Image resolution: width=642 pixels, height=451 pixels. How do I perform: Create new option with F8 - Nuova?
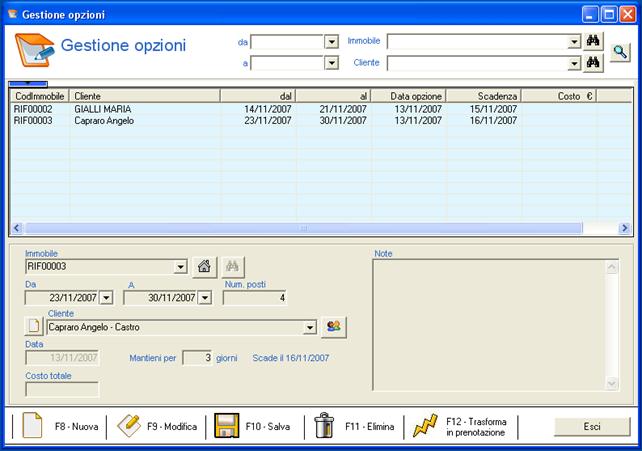[60, 426]
